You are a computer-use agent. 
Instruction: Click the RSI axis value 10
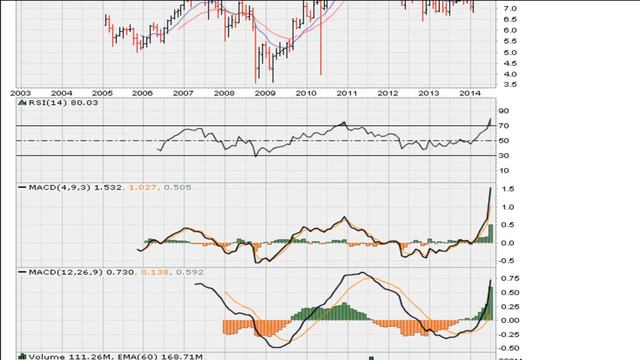(504, 171)
